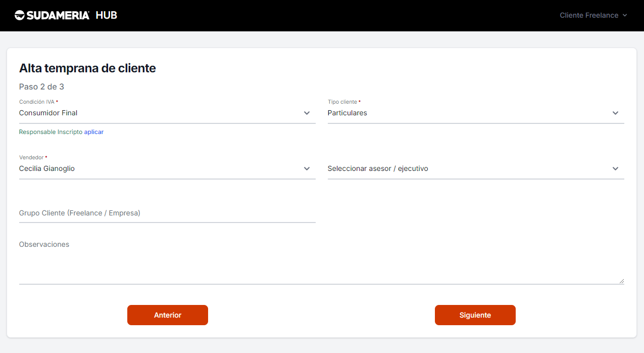Click the HUB text in header

click(x=106, y=15)
